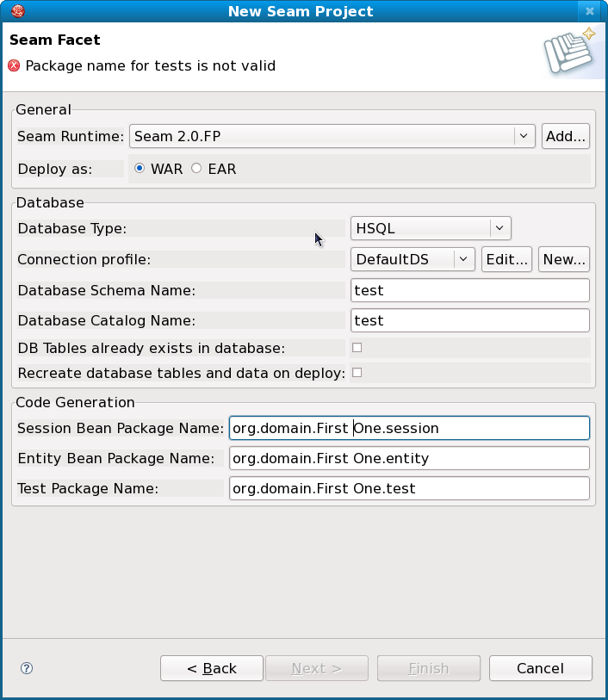The image size is (608, 700).
Task: Focus the Database Schema Name field
Action: (x=470, y=291)
